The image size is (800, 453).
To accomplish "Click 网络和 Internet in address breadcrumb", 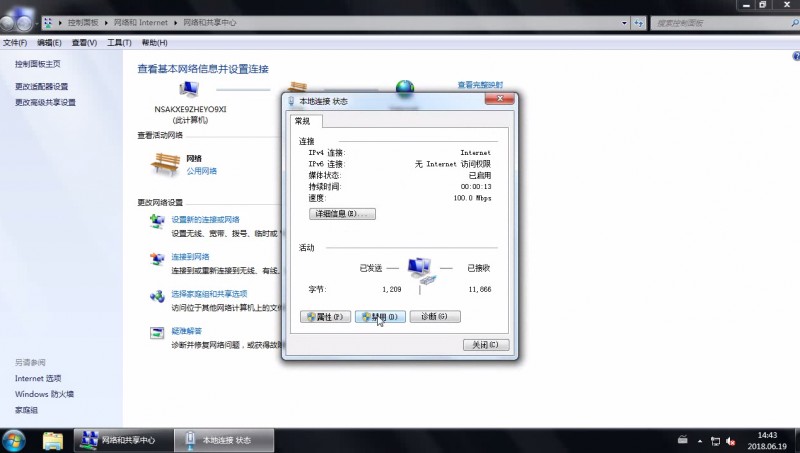I will (140, 22).
